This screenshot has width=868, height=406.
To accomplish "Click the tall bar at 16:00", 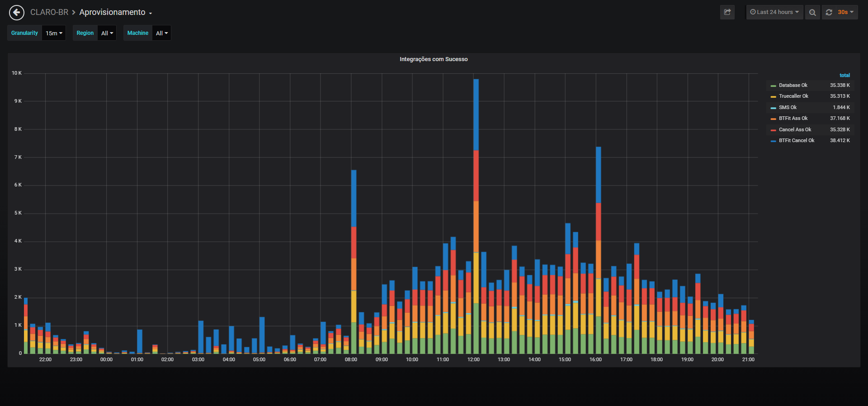I will click(598, 250).
